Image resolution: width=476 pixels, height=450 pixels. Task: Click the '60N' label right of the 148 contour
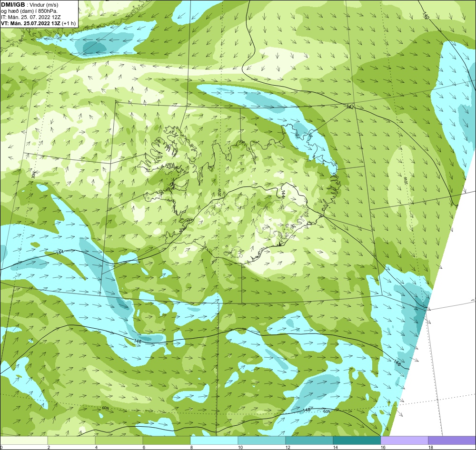pyautogui.click(x=327, y=411)
